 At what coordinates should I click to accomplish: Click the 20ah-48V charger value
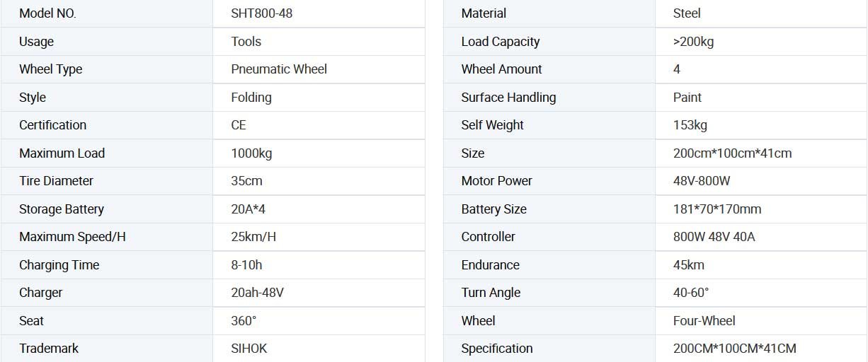[x=257, y=293]
